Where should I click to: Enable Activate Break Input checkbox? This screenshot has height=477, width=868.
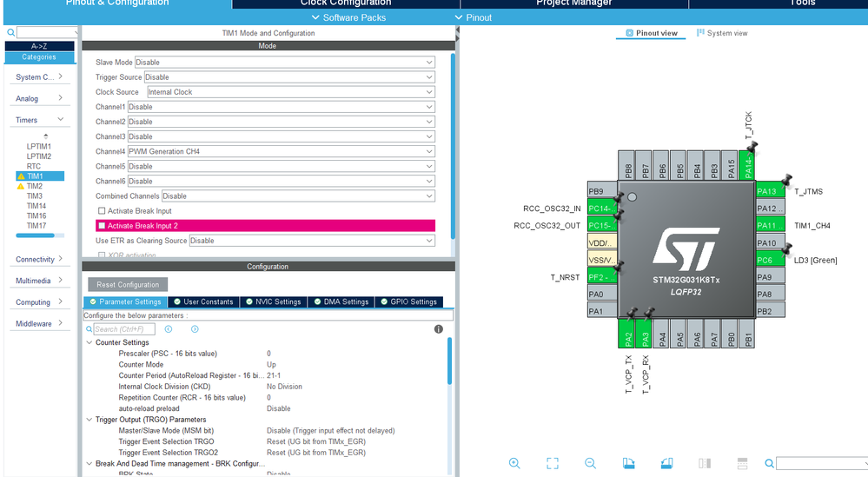pyautogui.click(x=102, y=211)
